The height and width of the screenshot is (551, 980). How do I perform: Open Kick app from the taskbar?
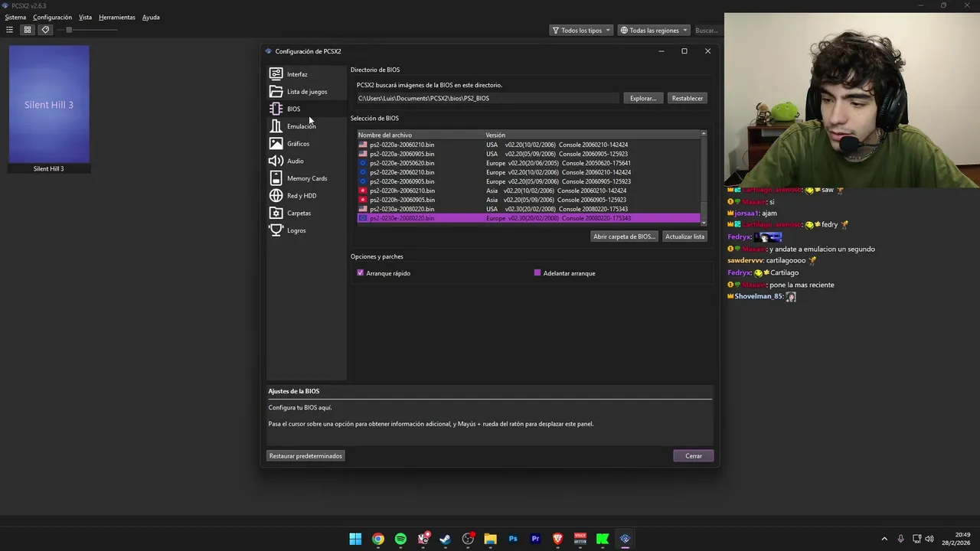[603, 539]
